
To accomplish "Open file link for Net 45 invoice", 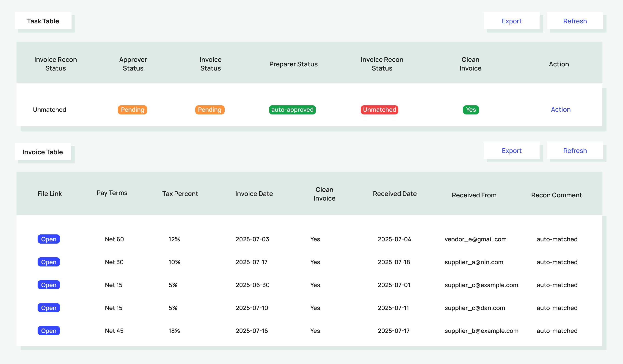I will tap(49, 331).
